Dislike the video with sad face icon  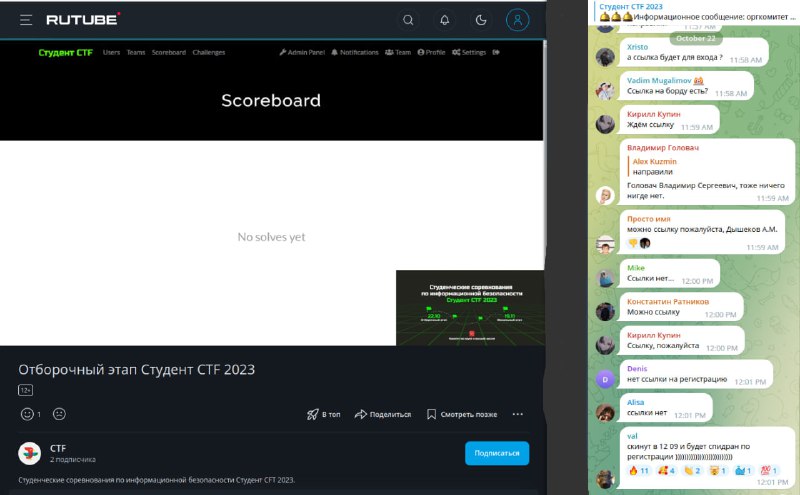(x=59, y=414)
